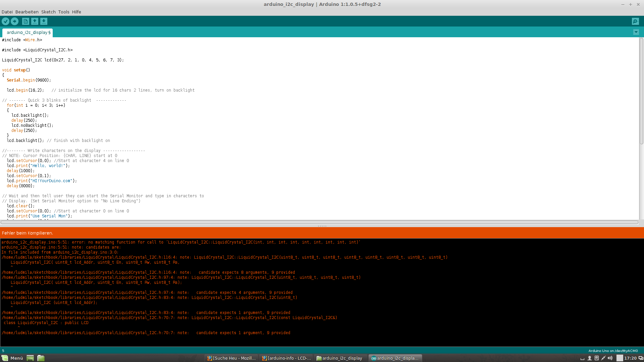Open the tab options dropdown arrow
Screen dimensions: 644x362
pyautogui.click(x=636, y=32)
